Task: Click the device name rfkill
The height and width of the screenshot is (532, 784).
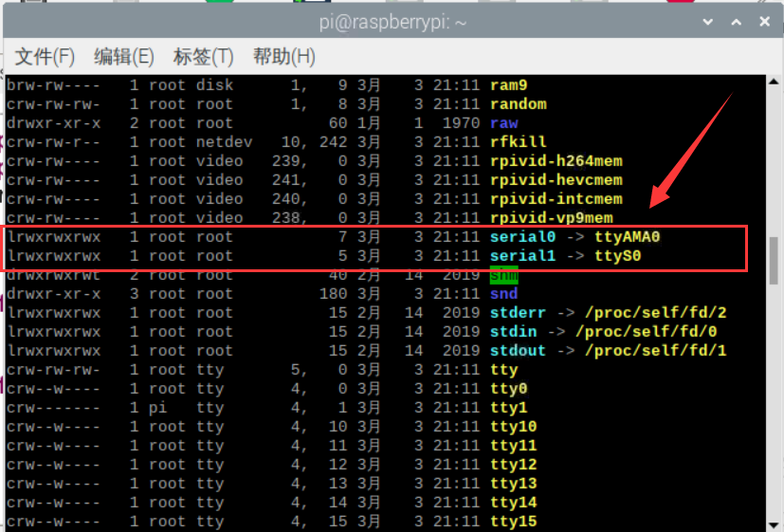Action: pyautogui.click(x=518, y=142)
